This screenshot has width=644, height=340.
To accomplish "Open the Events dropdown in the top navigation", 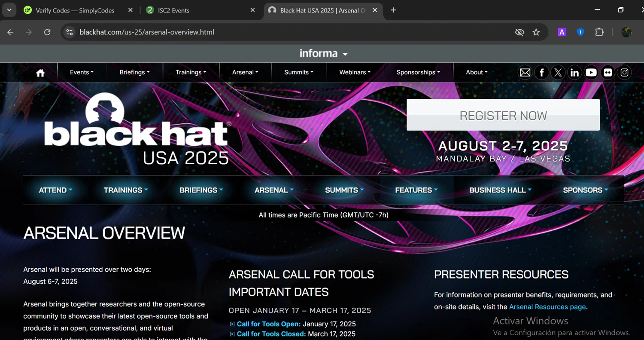I will (x=82, y=72).
